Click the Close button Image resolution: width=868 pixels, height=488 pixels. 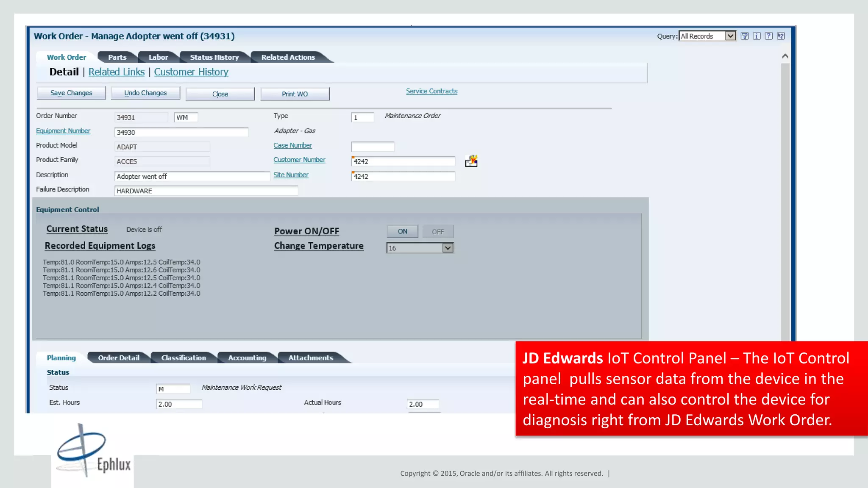(220, 94)
